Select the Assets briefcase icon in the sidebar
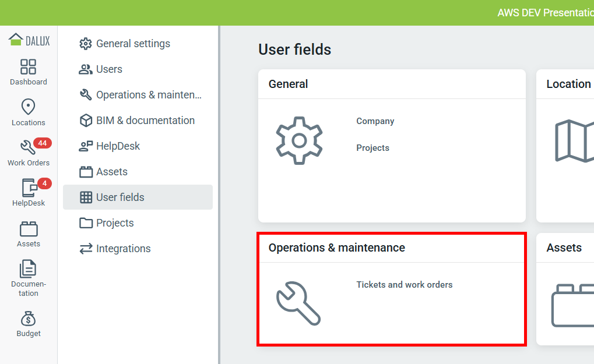Viewport: 594px width, 364px height. click(28, 233)
